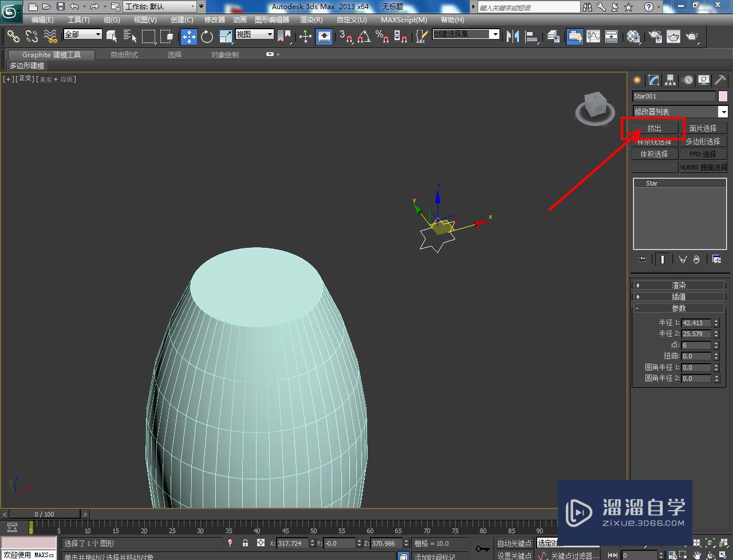Toggle the Pin Stack icon
The image size is (733, 560).
point(642,259)
